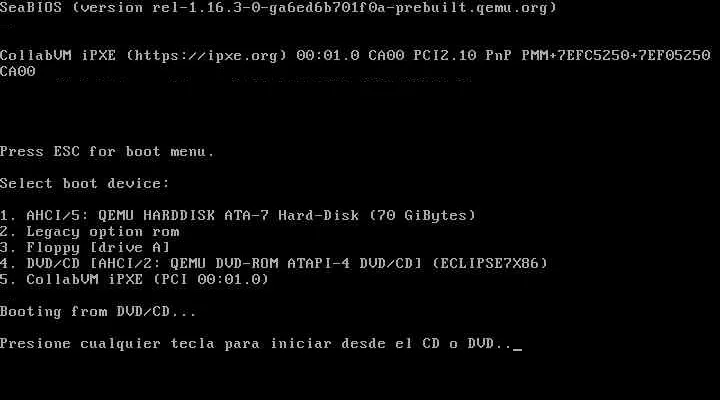Screen dimensions: 720x400
Task: Click the PnP text in iPXE banner
Action: (x=499, y=56)
